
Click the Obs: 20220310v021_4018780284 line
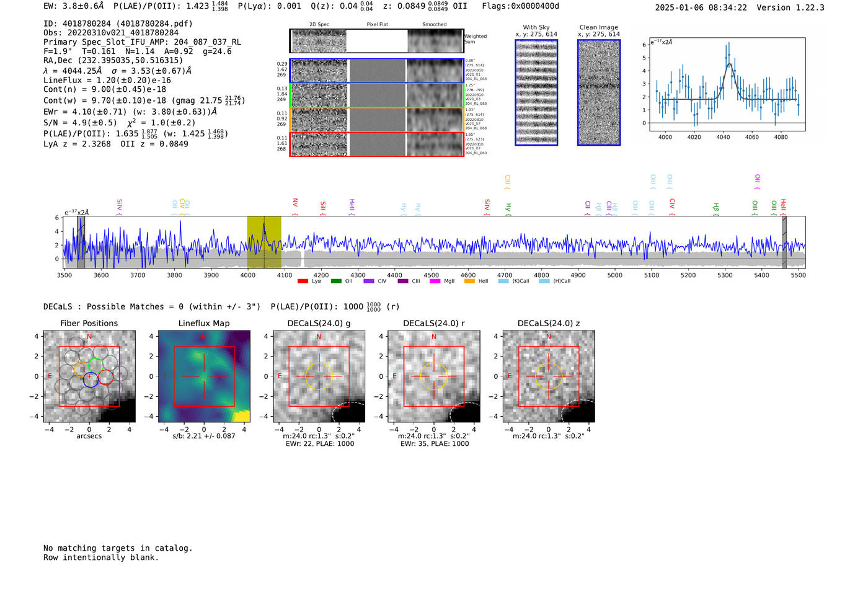pos(111,33)
